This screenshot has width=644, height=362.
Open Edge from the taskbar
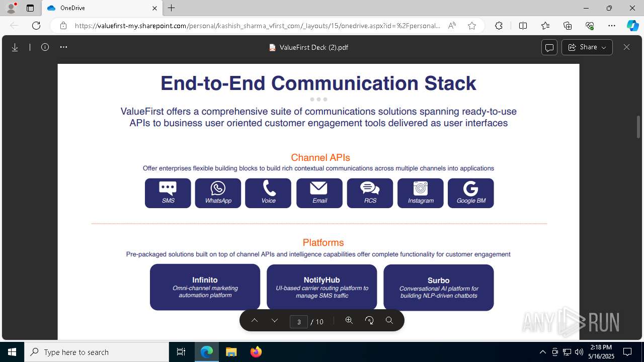click(207, 352)
